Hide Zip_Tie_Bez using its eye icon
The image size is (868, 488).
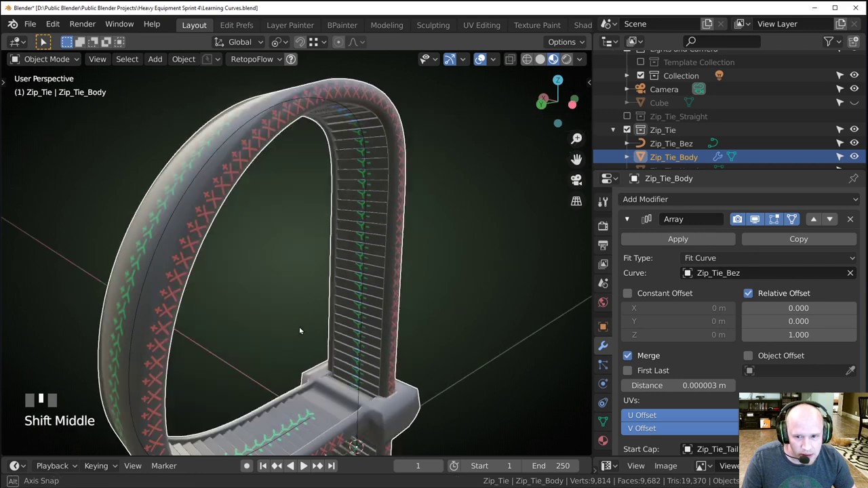854,143
